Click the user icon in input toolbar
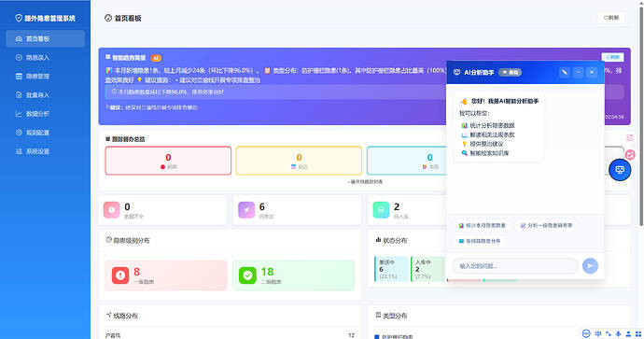 [628, 333]
